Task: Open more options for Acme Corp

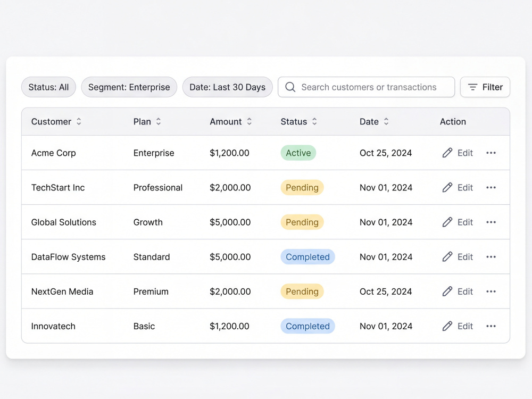Action: point(491,153)
